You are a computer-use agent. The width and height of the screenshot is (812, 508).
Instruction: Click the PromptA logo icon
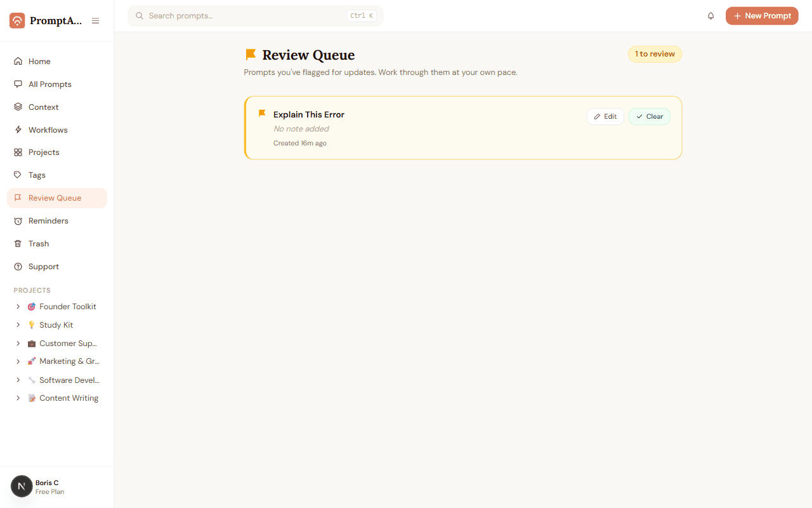pyautogui.click(x=17, y=21)
